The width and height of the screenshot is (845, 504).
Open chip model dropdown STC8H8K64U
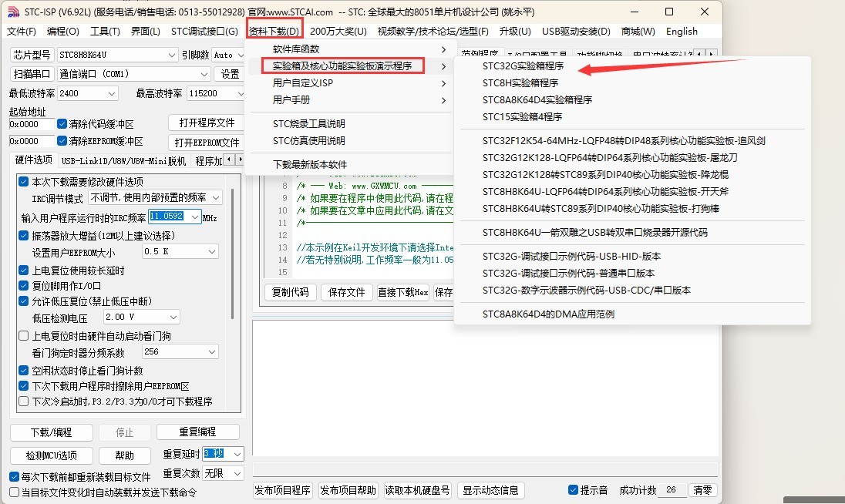tap(117, 55)
